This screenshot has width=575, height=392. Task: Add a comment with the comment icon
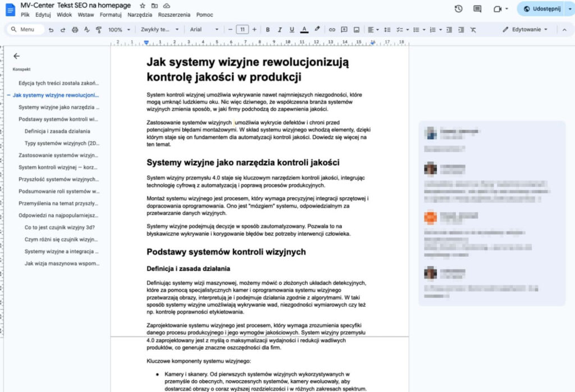coord(344,29)
